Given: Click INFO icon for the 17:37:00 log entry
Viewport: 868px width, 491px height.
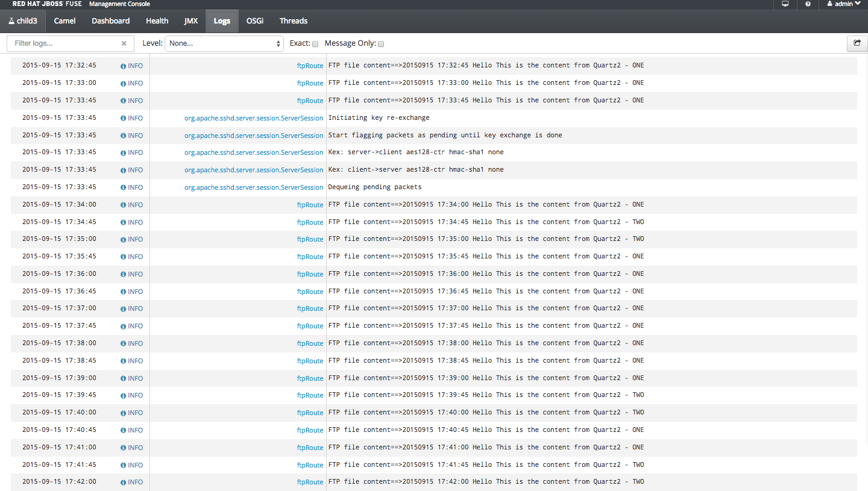Looking at the screenshot, I should pos(124,309).
